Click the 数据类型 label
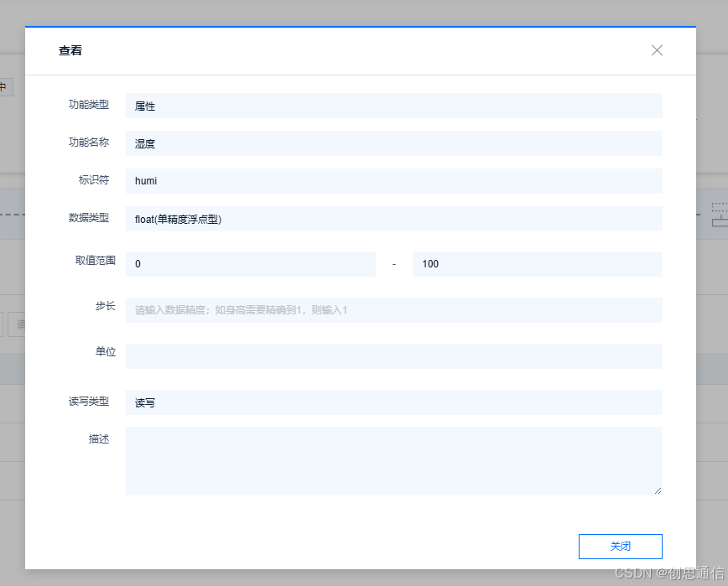Screen dimensions: 728x586 (x=89, y=218)
